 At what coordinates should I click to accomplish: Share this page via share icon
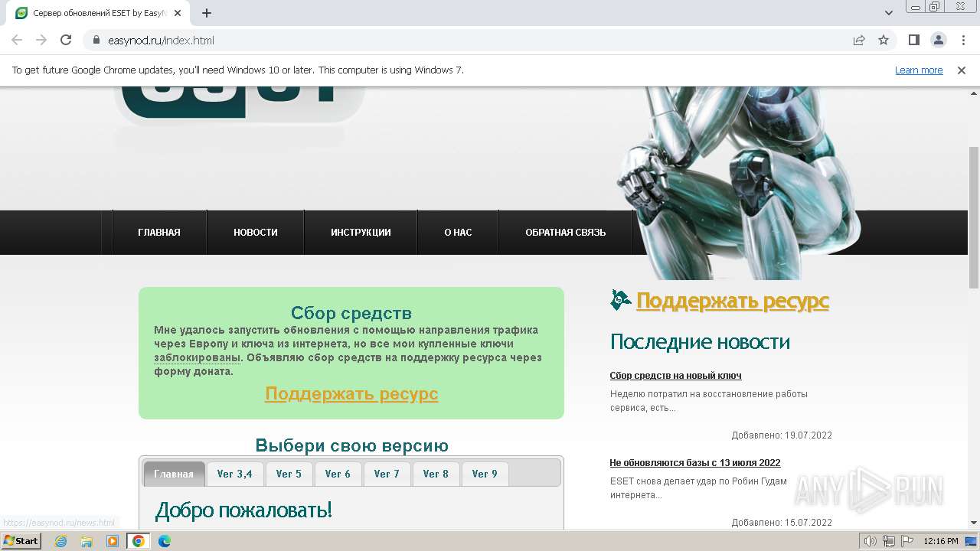pos(859,41)
